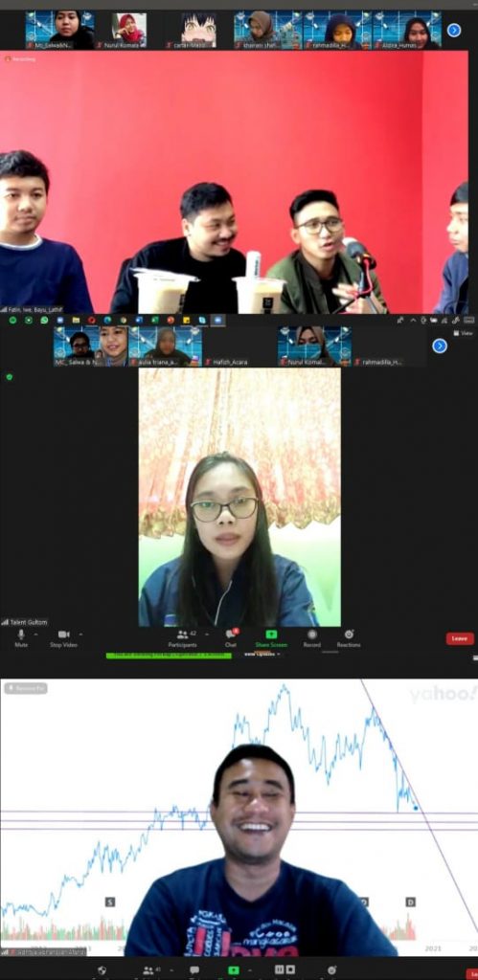Select the Hafizh_Acara participant tile
478x980 pixels.
[x=239, y=345]
